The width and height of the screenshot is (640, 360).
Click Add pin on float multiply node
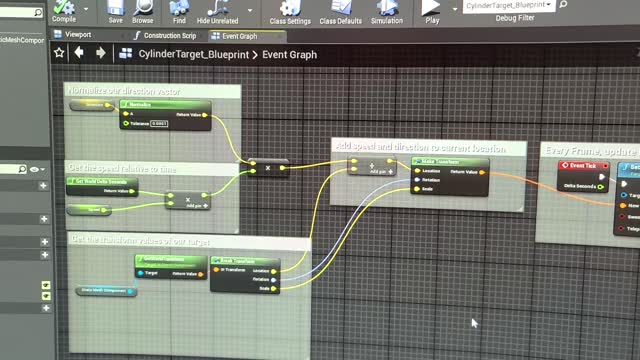(197, 206)
